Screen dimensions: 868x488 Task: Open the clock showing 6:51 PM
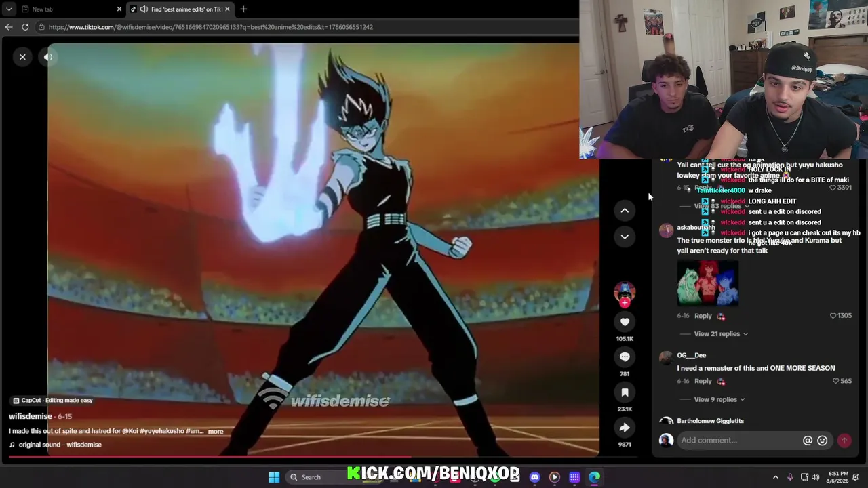pos(837,477)
